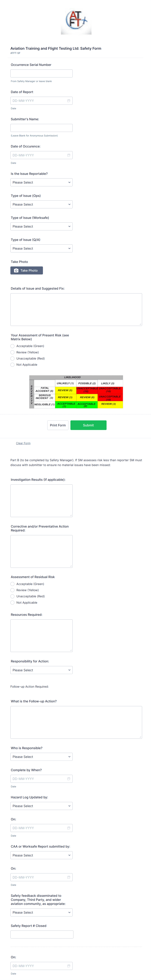Open the Responsibility for Action dropdown
The image size is (151, 980).
coord(42,670)
